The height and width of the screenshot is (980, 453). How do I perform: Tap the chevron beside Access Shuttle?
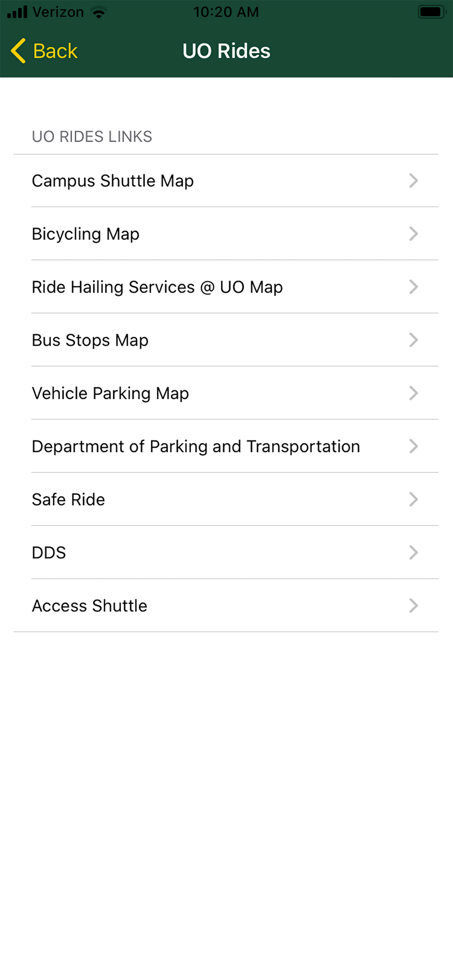tap(413, 606)
